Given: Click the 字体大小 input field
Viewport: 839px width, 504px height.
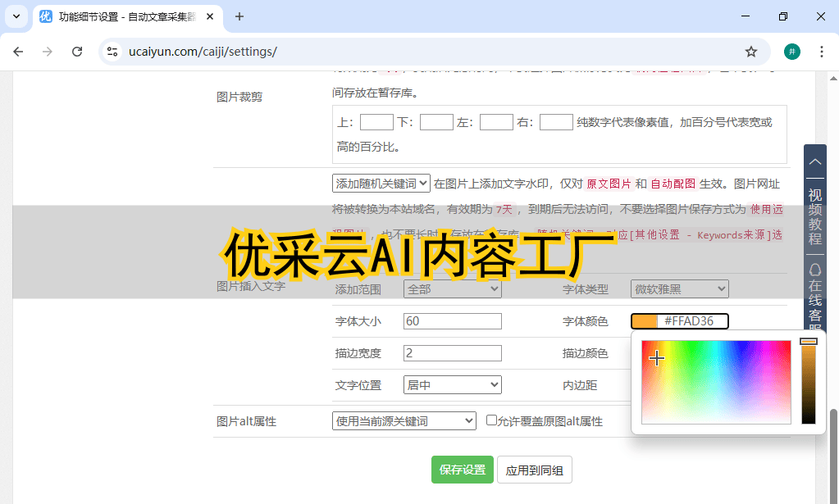Looking at the screenshot, I should coord(452,321).
